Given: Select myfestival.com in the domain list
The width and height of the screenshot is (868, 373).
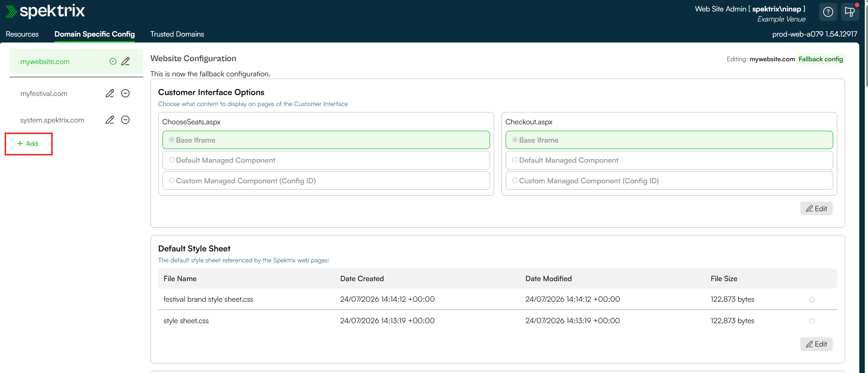Looking at the screenshot, I should pos(44,93).
